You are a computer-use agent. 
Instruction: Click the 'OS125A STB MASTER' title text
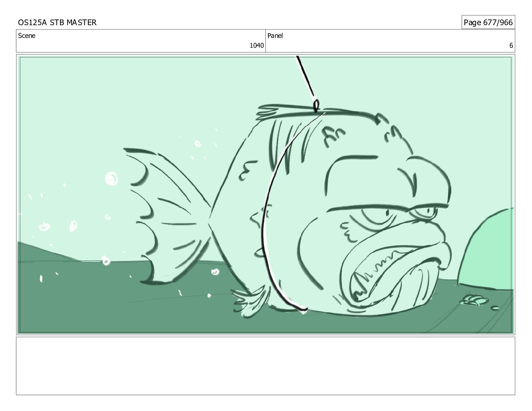[x=57, y=22]
